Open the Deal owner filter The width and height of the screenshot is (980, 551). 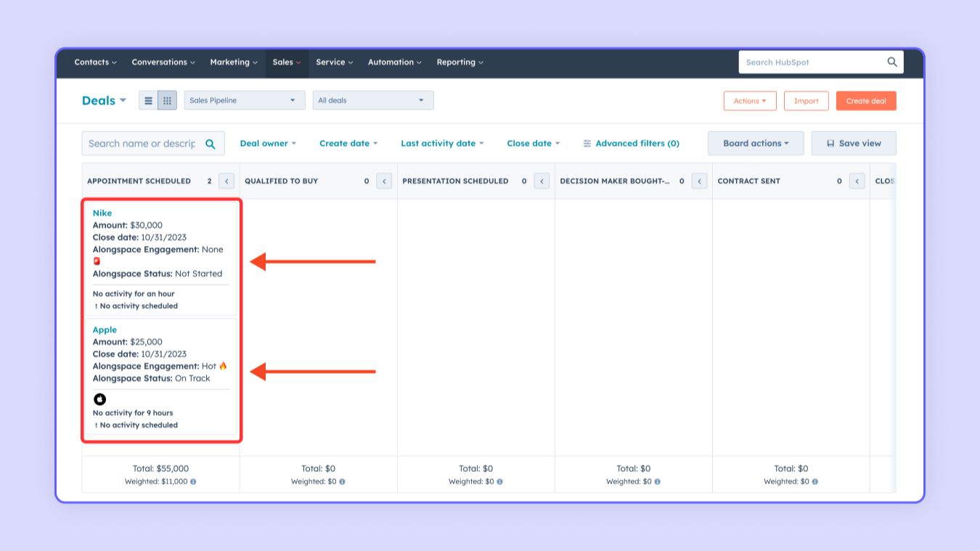268,144
